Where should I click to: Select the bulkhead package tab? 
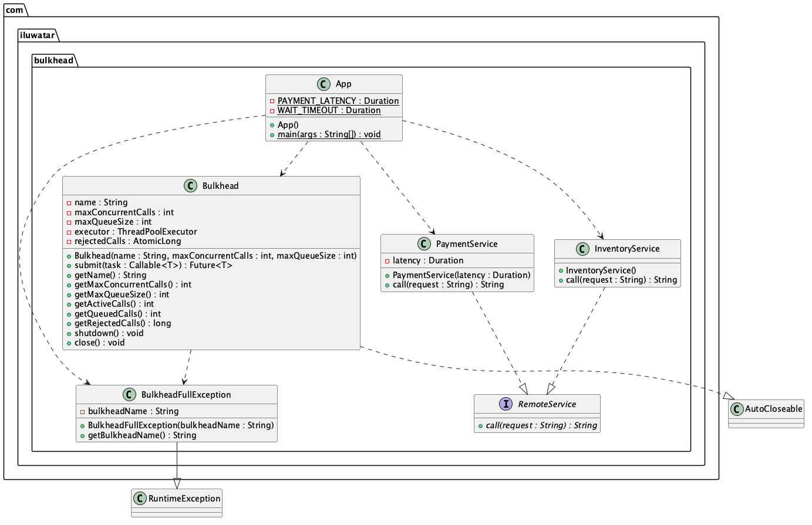(54, 60)
